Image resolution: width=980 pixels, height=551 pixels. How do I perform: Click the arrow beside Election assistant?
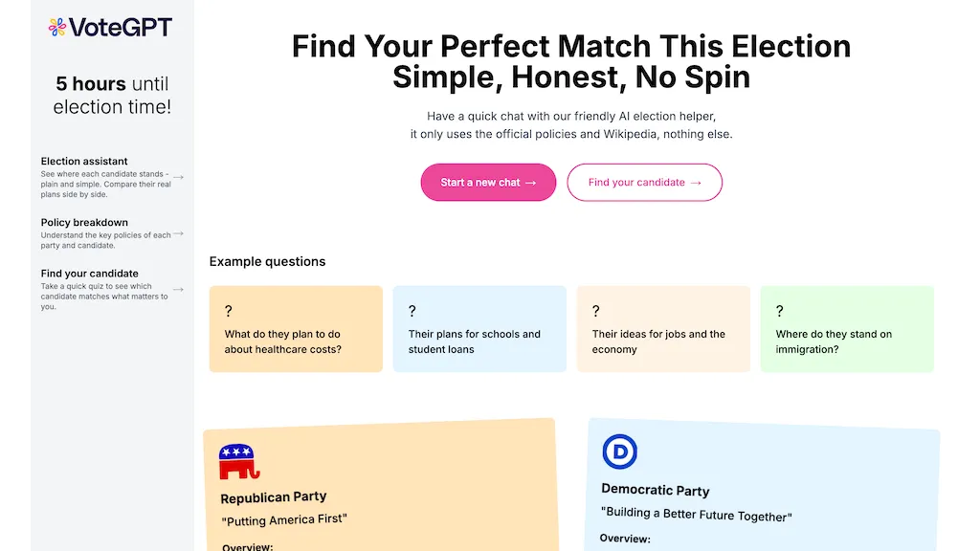pyautogui.click(x=179, y=177)
